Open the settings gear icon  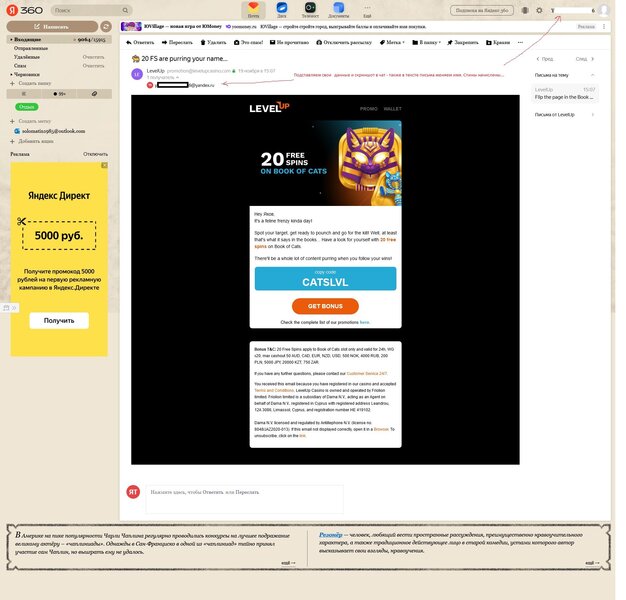(539, 10)
